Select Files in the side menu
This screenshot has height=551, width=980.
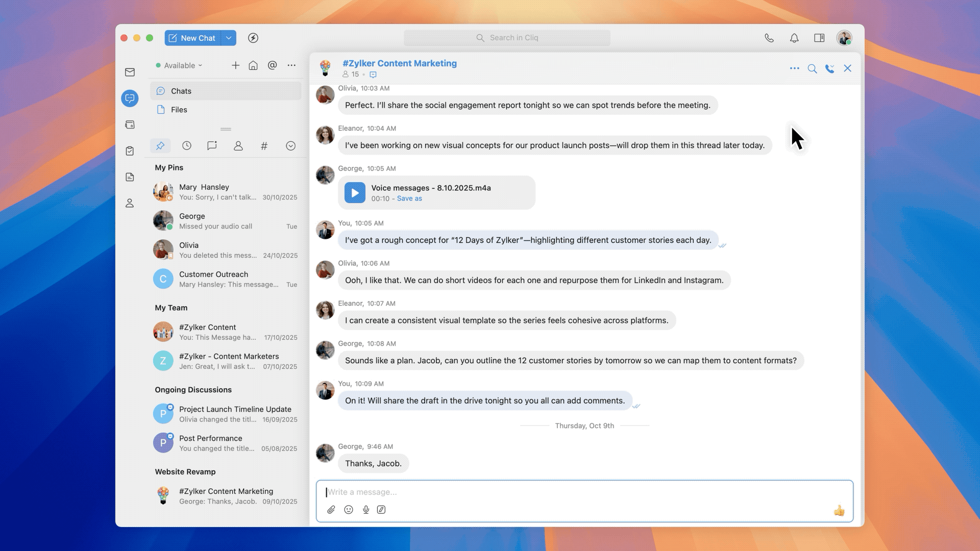click(x=226, y=110)
